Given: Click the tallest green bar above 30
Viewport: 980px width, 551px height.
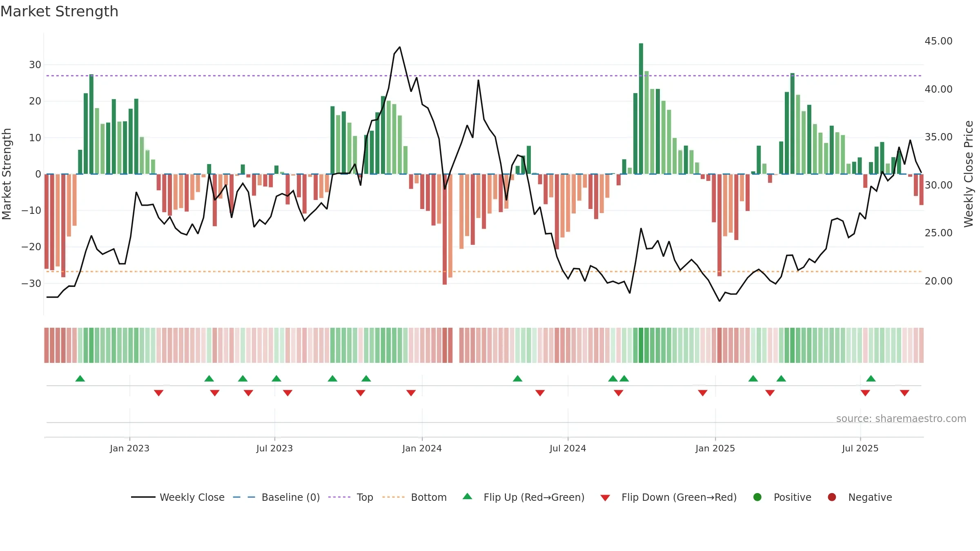Looking at the screenshot, I should 641,109.
